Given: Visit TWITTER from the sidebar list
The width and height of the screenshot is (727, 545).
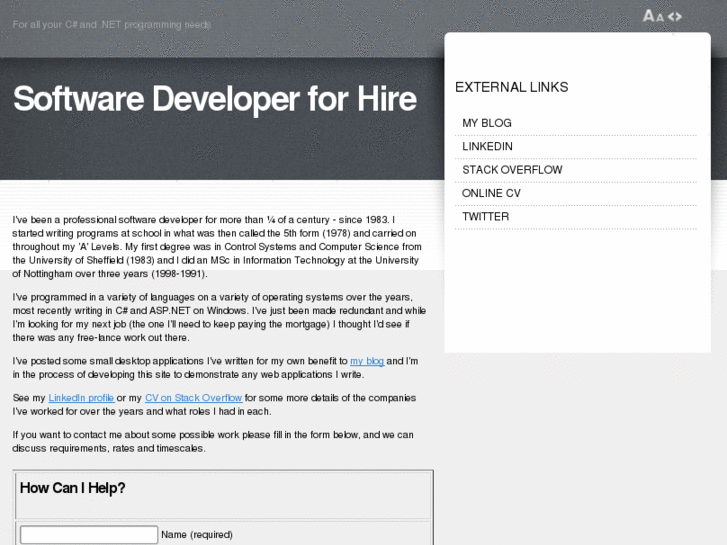Looking at the screenshot, I should tap(485, 216).
